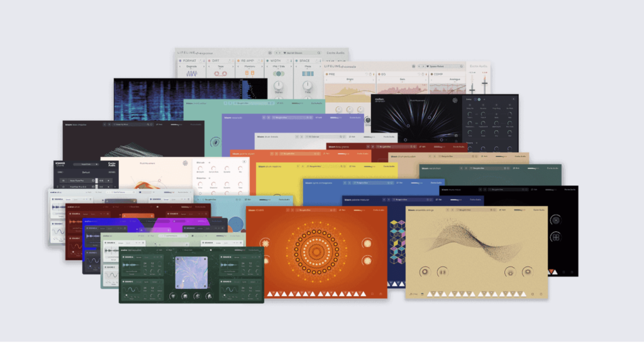Click four-square macro in black Bloom window
Screen dimensions: 644x345
555,237
